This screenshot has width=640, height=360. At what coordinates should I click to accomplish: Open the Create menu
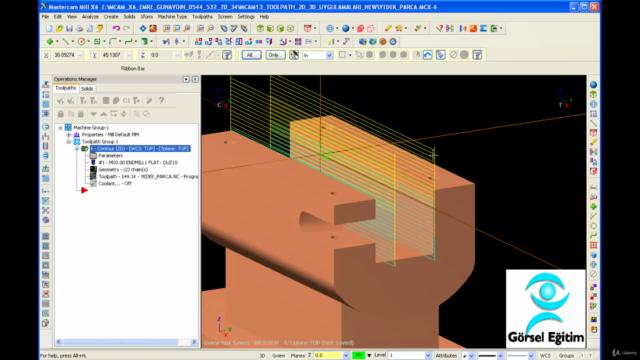[x=111, y=17]
